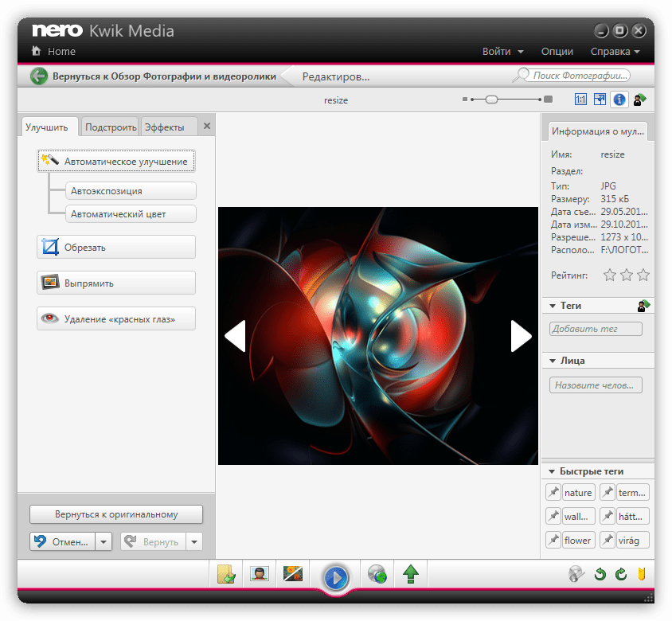Start slideshow with the blue play button
The image size is (672, 621).
coord(336,576)
